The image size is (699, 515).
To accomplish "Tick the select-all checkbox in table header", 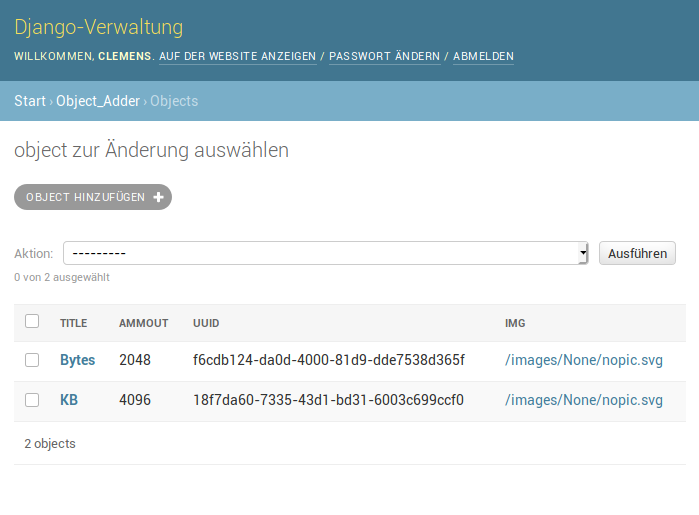I will 32,321.
